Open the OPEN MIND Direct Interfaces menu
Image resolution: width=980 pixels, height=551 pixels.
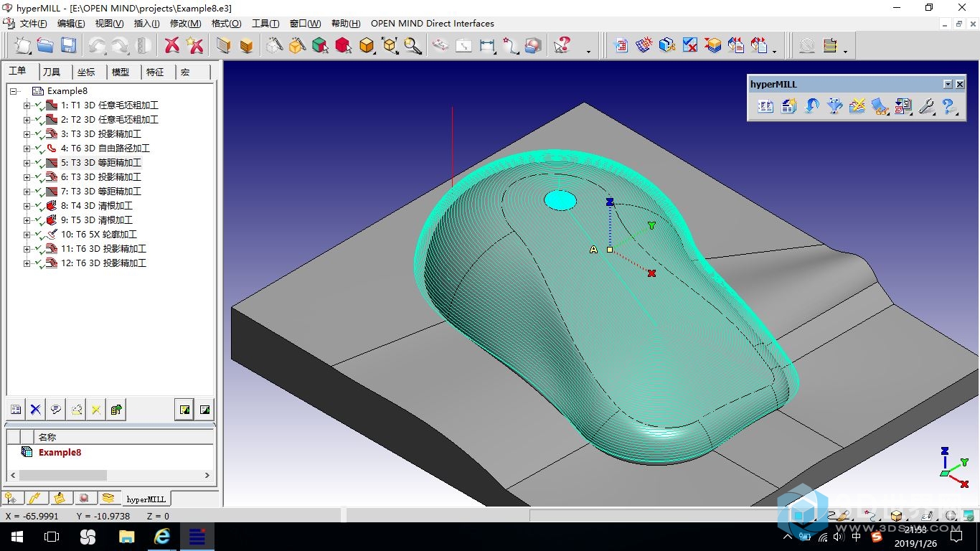click(433, 24)
